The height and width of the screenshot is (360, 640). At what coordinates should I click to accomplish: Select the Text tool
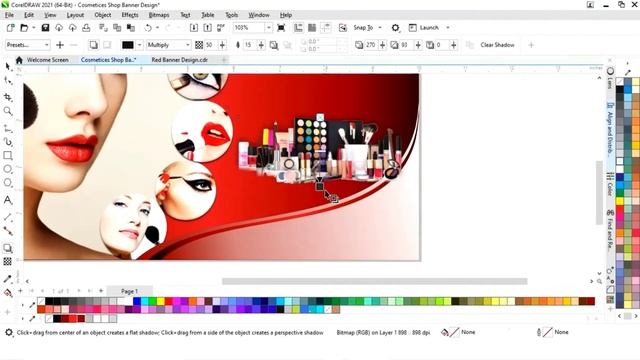[x=8, y=200]
